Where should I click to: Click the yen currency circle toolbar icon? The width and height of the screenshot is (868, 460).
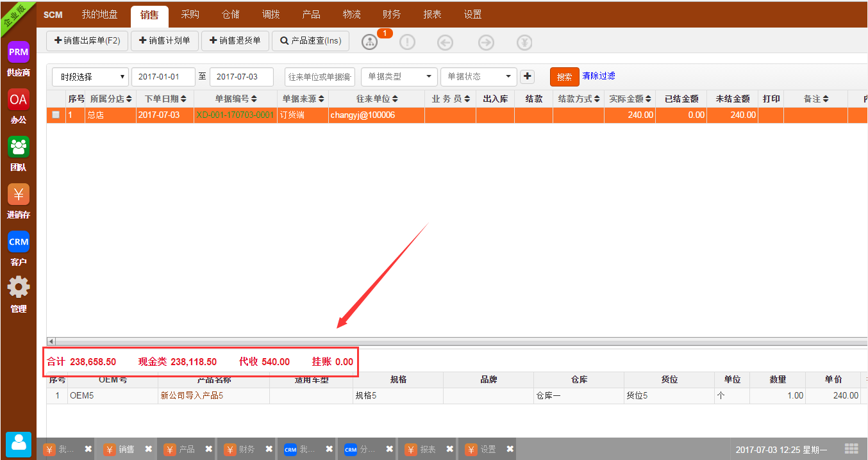click(524, 42)
